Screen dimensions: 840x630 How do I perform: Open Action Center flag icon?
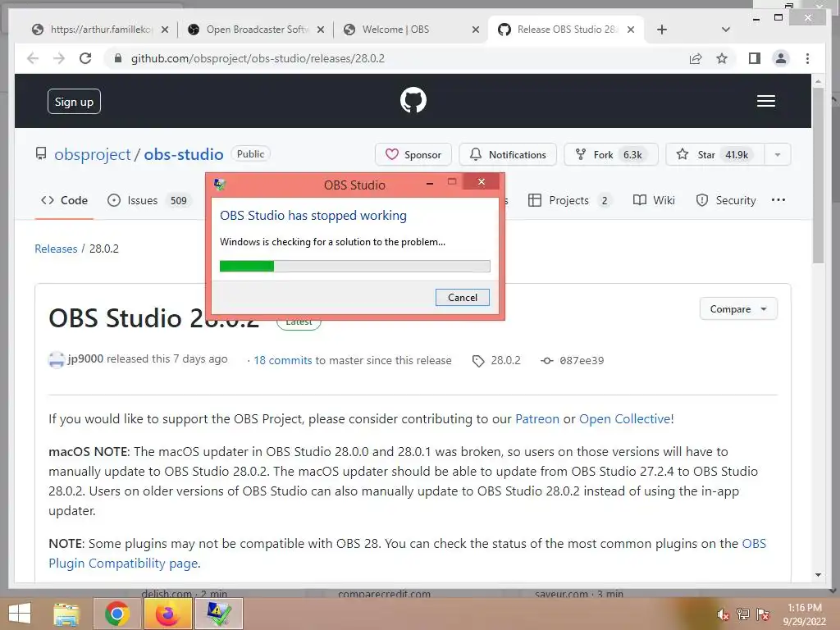[762, 614]
